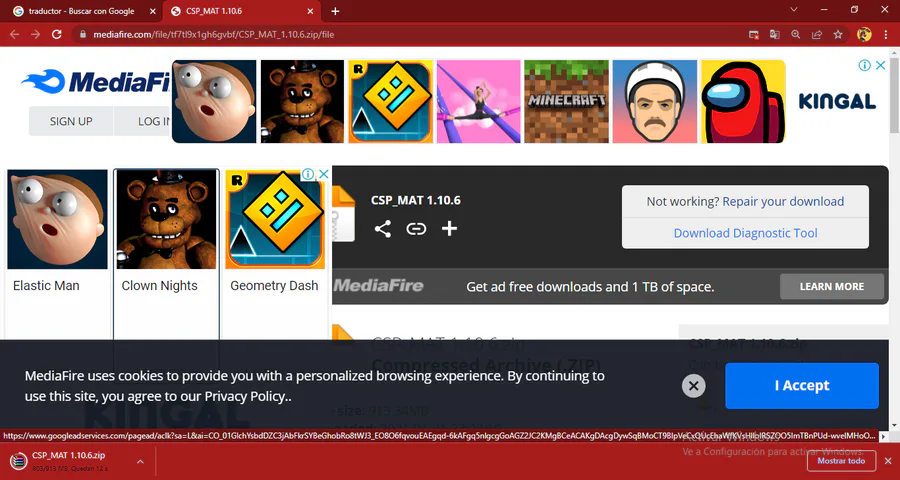Open the Chrome profile avatar
Screen dimensions: 900x480
864,34
